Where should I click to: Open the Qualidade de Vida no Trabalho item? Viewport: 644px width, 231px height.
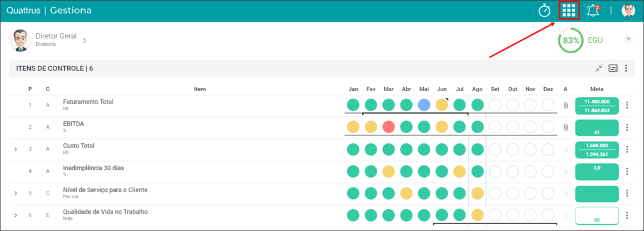[105, 212]
